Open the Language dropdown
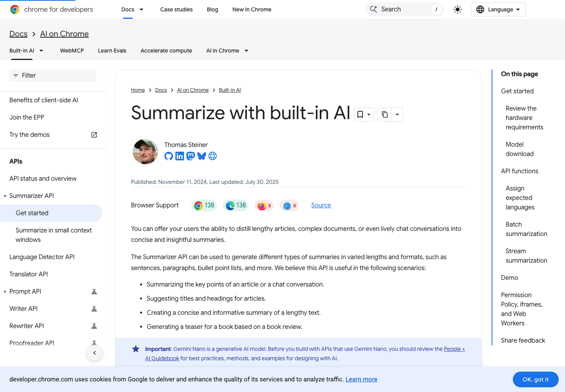The image size is (565, 392). pyautogui.click(x=498, y=9)
